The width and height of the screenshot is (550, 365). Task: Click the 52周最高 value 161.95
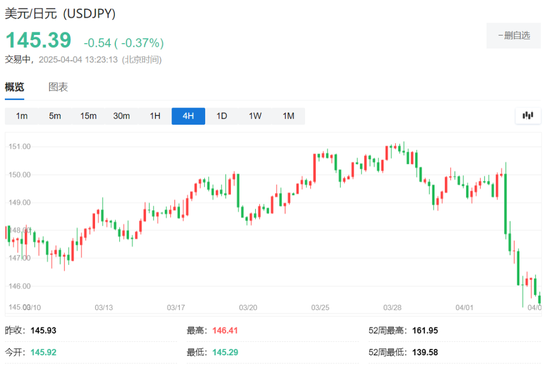coord(425,331)
